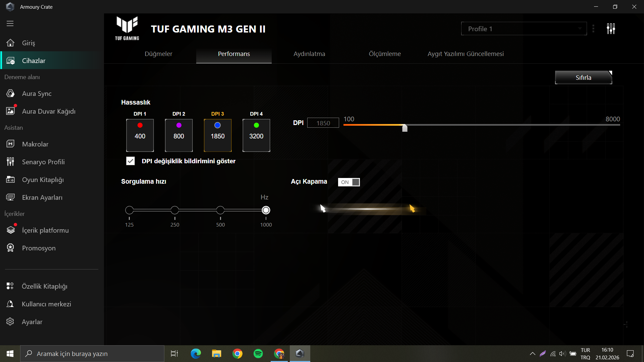Show hidden system tray icons
The image size is (644, 362).
532,354
